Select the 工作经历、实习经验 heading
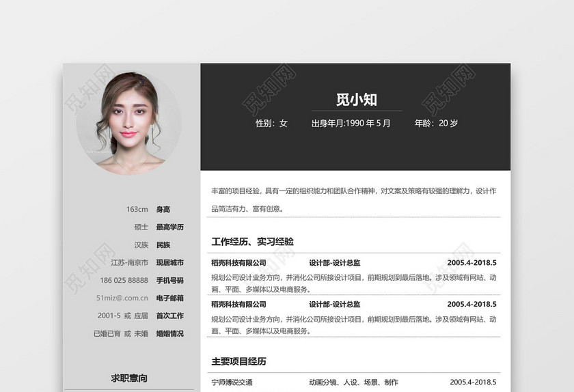 pyautogui.click(x=253, y=242)
